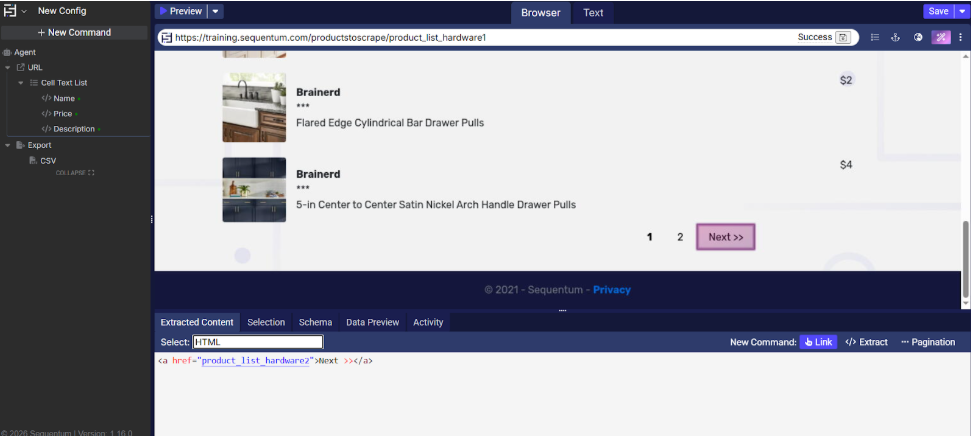Open the Preview dropdown arrow
This screenshot has width=971, height=436.
pyautogui.click(x=216, y=11)
